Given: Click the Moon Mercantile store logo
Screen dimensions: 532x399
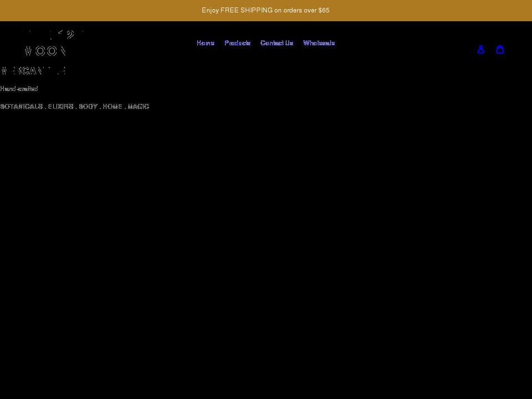Looking at the screenshot, I should pyautogui.click(x=42, y=52).
